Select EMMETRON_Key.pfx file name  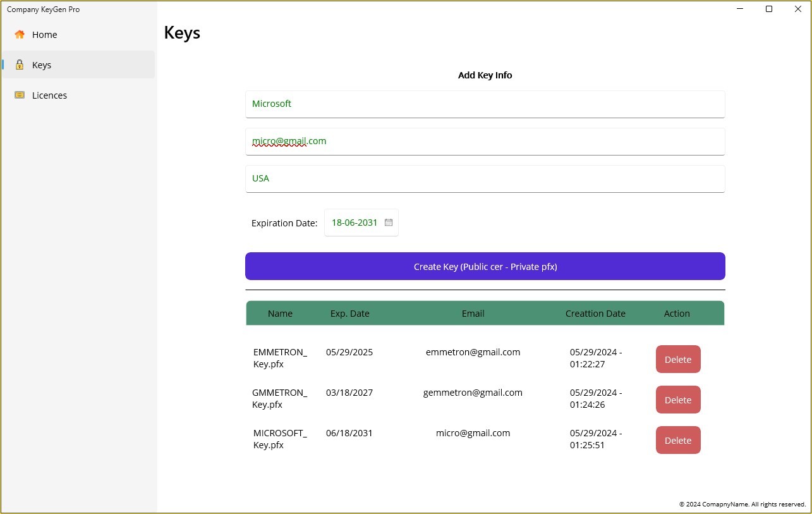coord(280,358)
